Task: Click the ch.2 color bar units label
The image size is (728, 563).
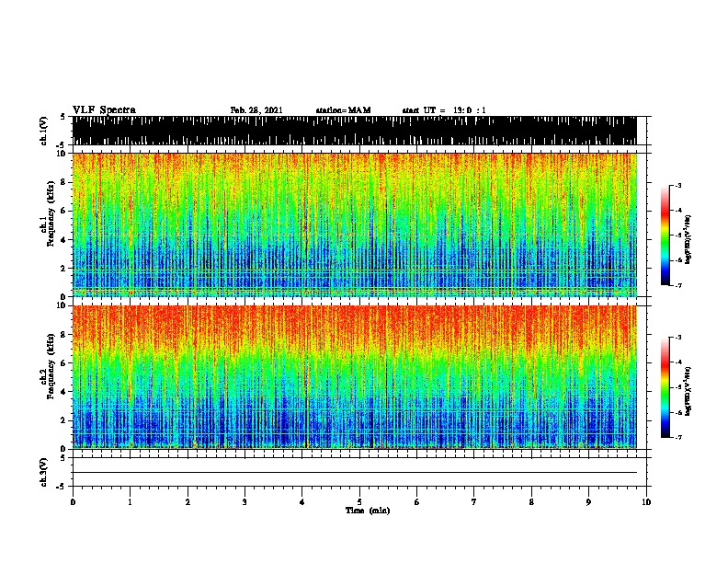Action: click(689, 391)
